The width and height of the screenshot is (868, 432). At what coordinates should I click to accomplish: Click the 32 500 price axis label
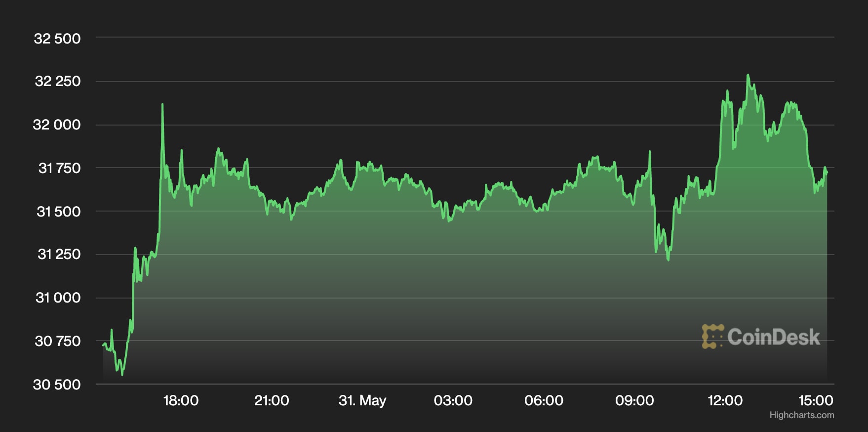point(57,39)
